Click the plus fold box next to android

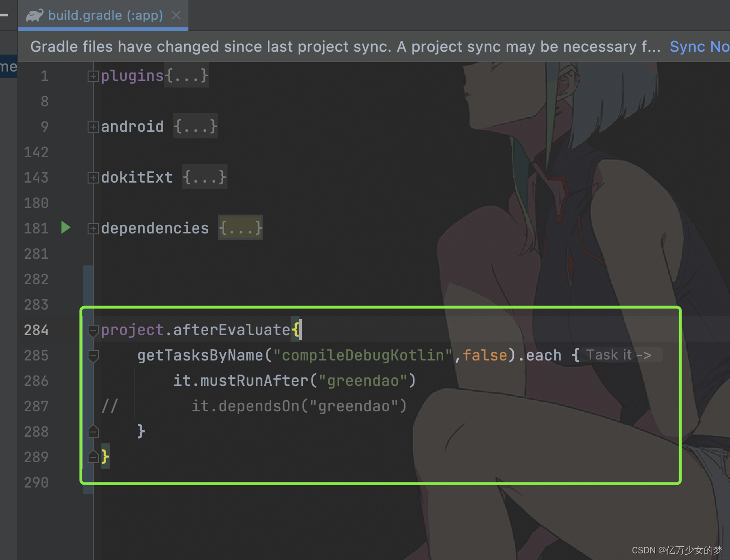[x=93, y=126]
